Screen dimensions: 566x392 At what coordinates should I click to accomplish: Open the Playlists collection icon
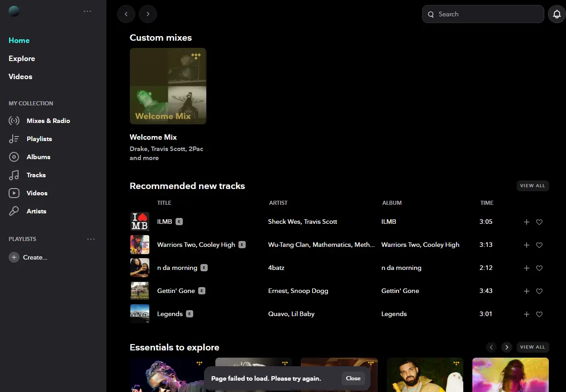[x=14, y=139]
